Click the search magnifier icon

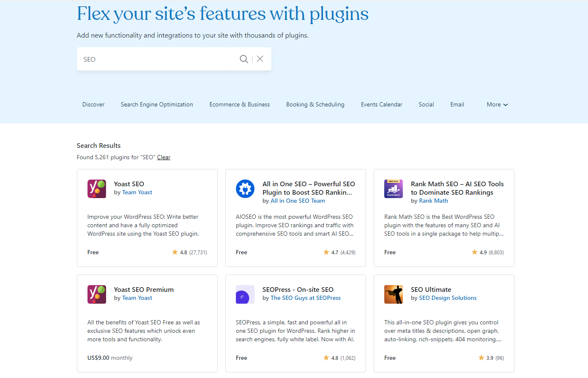coord(244,59)
